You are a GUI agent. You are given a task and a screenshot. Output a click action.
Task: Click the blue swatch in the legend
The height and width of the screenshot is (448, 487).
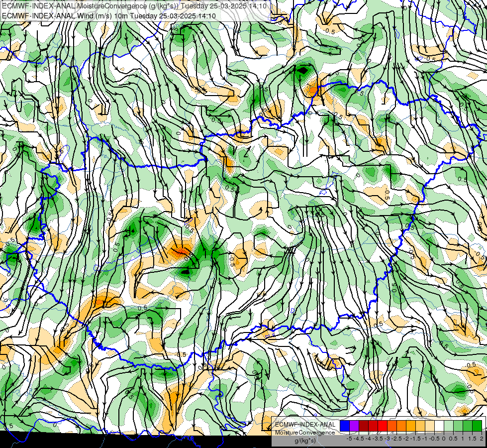tap(345, 426)
